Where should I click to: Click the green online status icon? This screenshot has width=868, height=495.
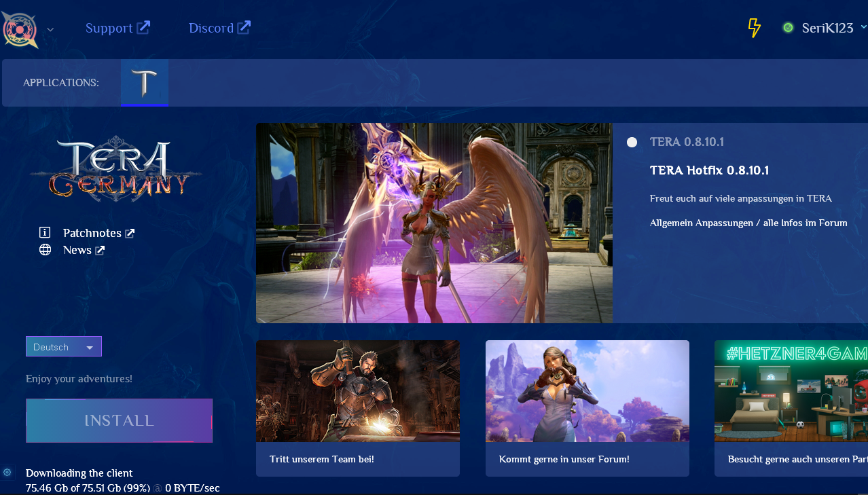[788, 28]
